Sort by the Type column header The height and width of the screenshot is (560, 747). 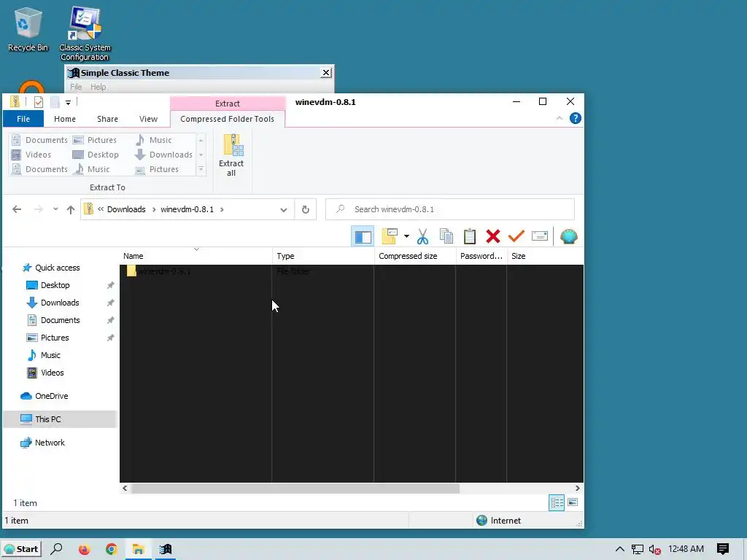323,256
